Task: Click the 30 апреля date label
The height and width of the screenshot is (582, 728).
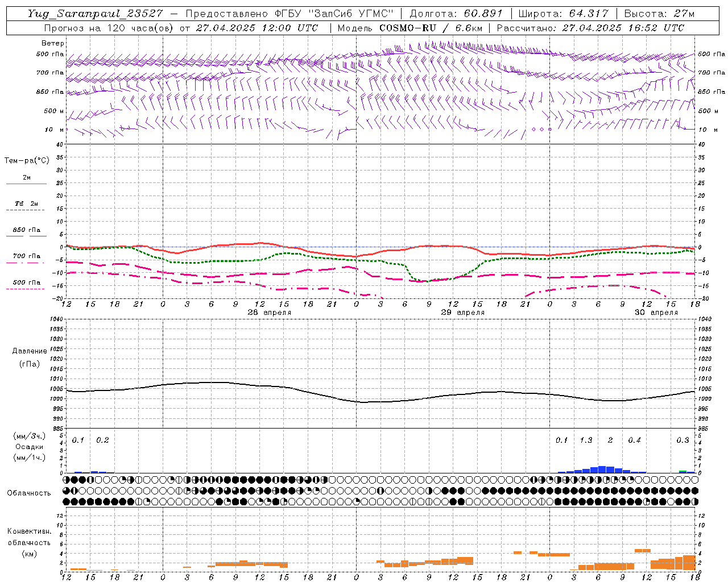Action: tap(656, 313)
